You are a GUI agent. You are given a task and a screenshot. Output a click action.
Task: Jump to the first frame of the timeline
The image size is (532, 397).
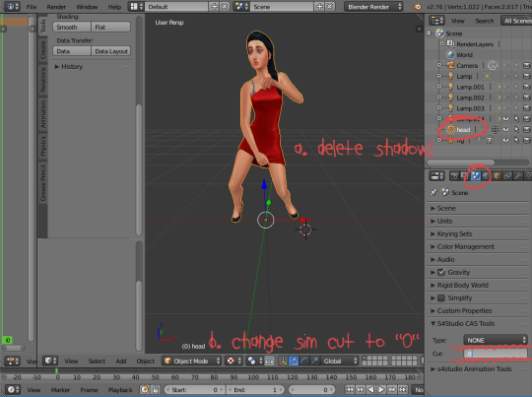pyautogui.click(x=350, y=389)
